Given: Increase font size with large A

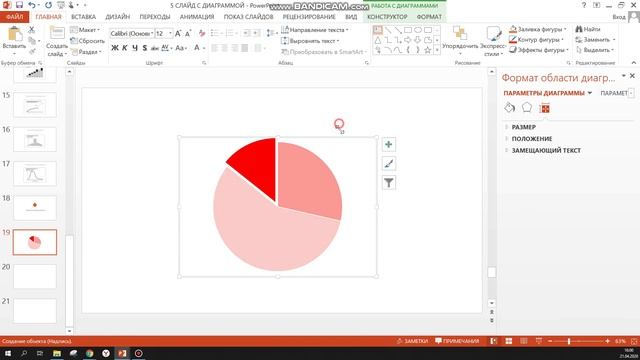Looking at the screenshot, I should coord(178,33).
